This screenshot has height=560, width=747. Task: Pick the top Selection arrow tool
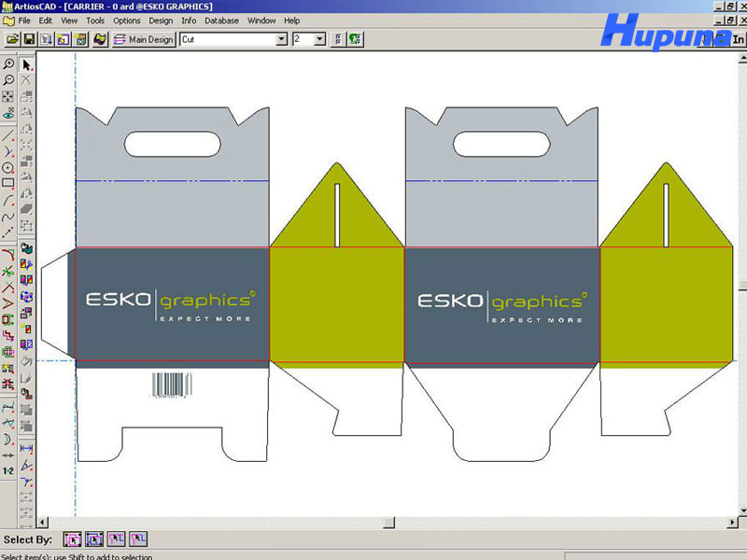click(x=28, y=65)
